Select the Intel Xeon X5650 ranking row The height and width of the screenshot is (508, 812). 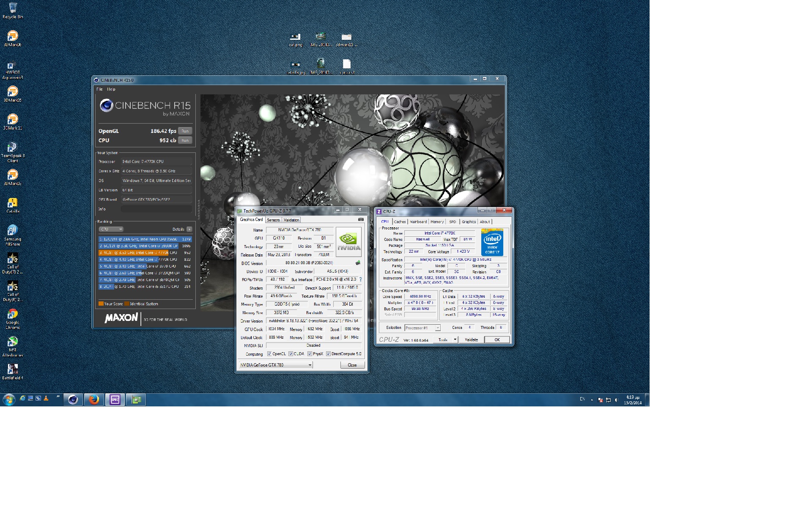click(145, 239)
